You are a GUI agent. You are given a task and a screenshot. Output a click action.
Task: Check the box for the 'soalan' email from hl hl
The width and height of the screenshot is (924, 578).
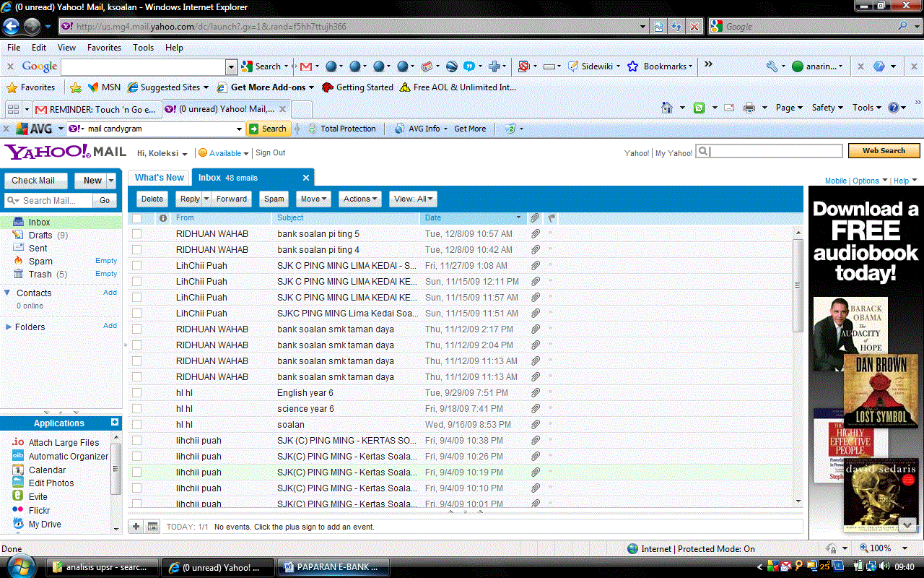(136, 425)
